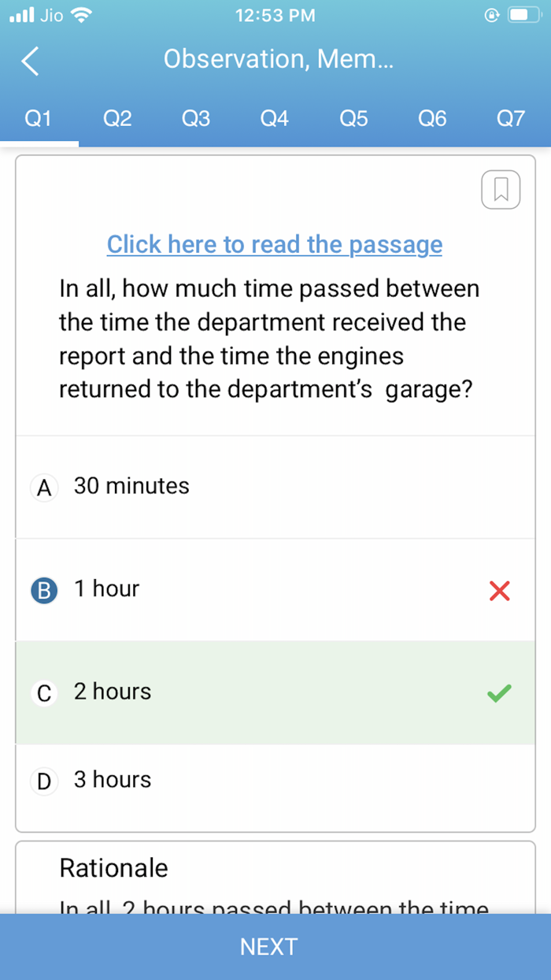Image resolution: width=551 pixels, height=980 pixels.
Task: Switch to question Q3
Action: [195, 118]
